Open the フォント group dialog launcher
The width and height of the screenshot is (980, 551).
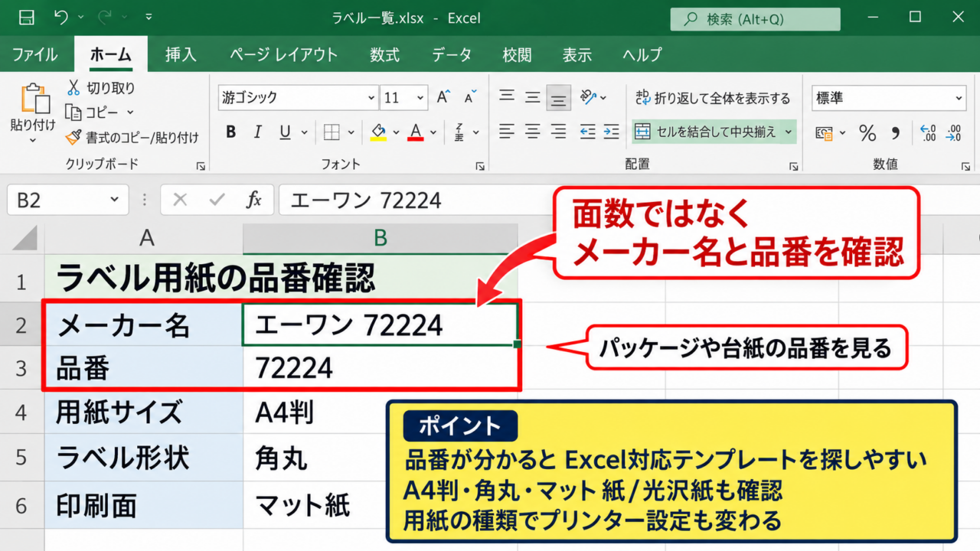(480, 166)
